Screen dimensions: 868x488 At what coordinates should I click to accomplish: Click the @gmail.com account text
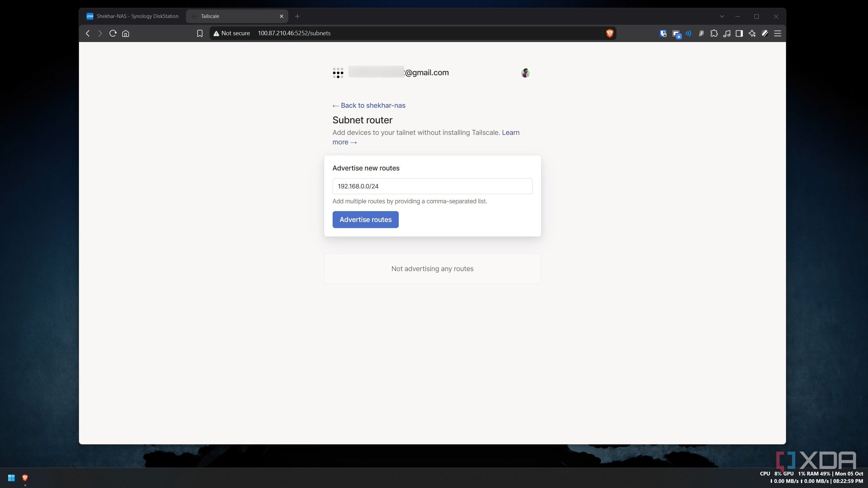[427, 73]
